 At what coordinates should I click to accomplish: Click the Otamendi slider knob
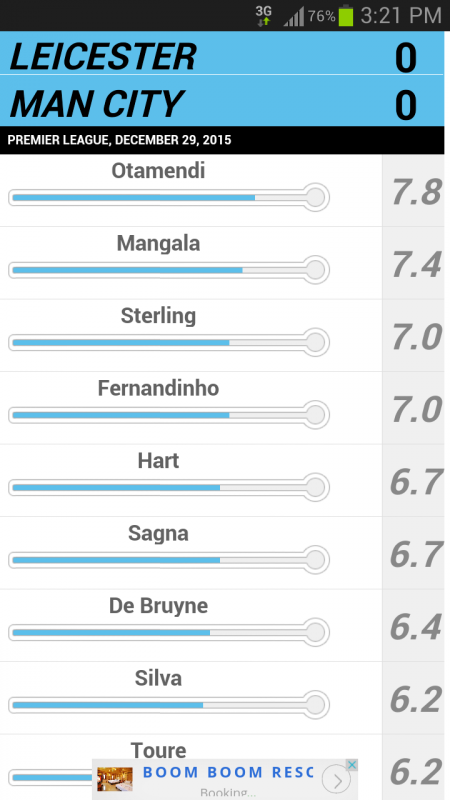316,197
